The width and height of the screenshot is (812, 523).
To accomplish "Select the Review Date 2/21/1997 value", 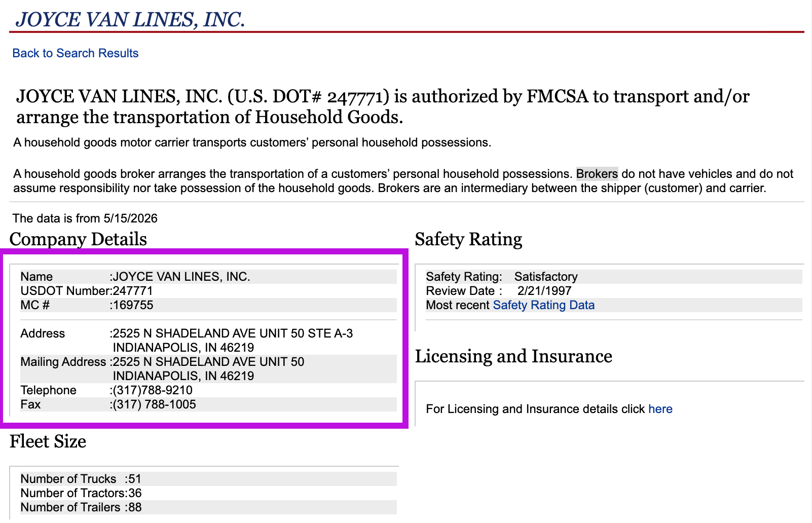I will point(544,291).
